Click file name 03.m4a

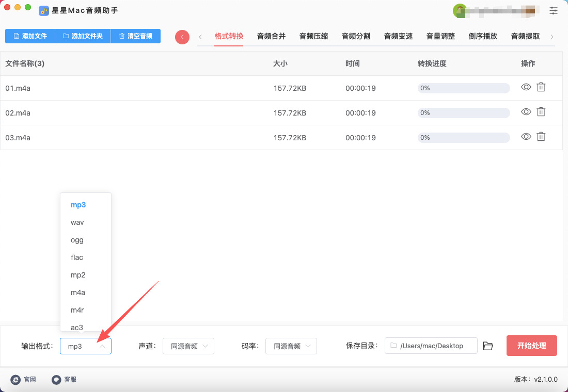pos(18,138)
